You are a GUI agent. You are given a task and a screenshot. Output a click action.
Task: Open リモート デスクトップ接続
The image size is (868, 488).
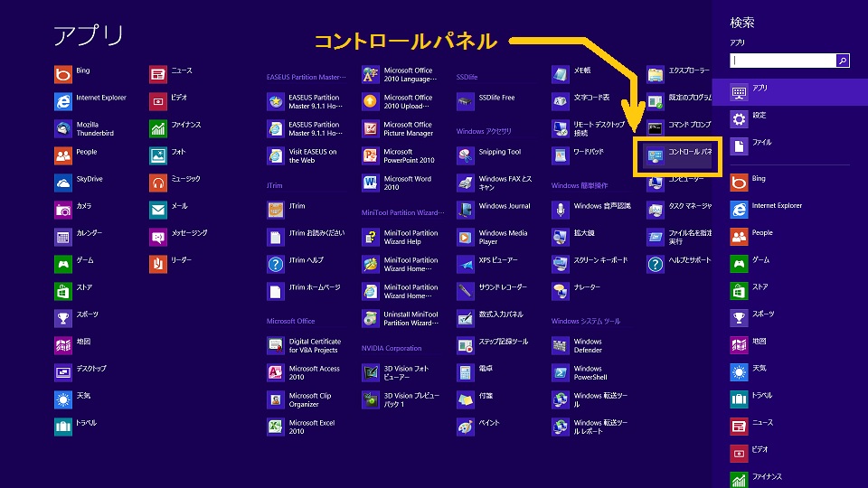589,128
